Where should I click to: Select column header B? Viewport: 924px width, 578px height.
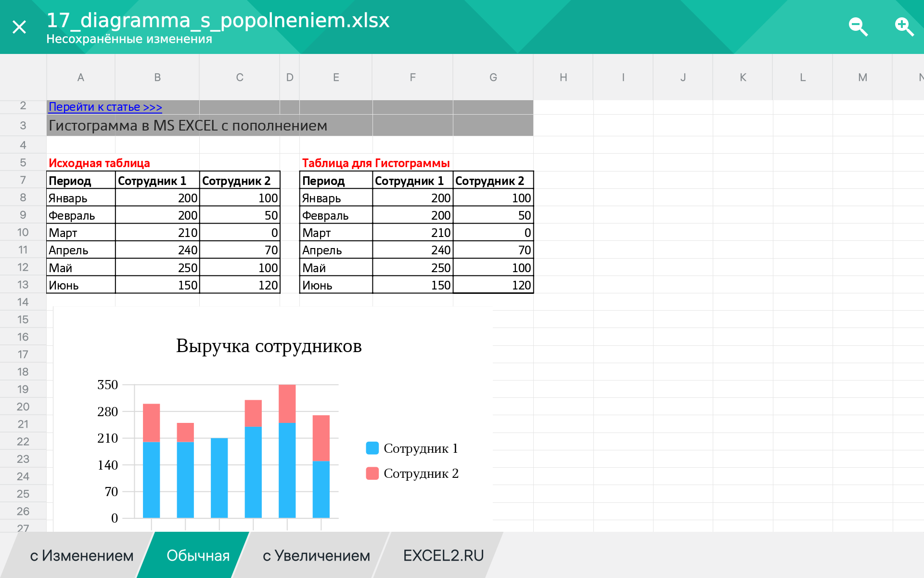[x=157, y=77]
